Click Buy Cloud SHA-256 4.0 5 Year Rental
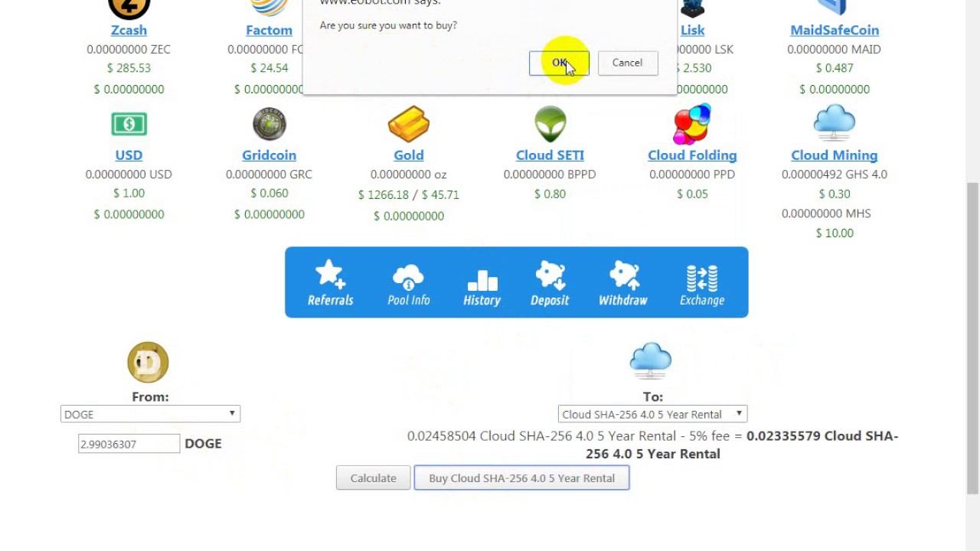 tap(521, 478)
